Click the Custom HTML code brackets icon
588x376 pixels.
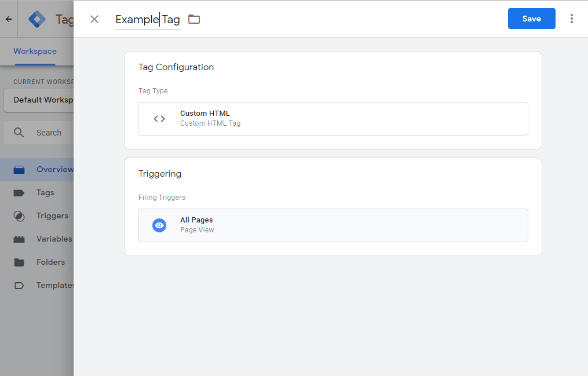pos(159,119)
